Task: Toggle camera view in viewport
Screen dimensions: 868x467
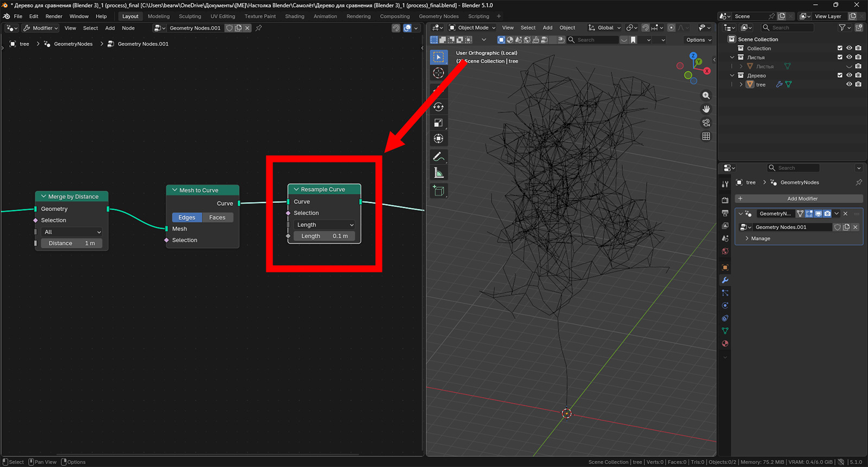Action: pos(706,123)
